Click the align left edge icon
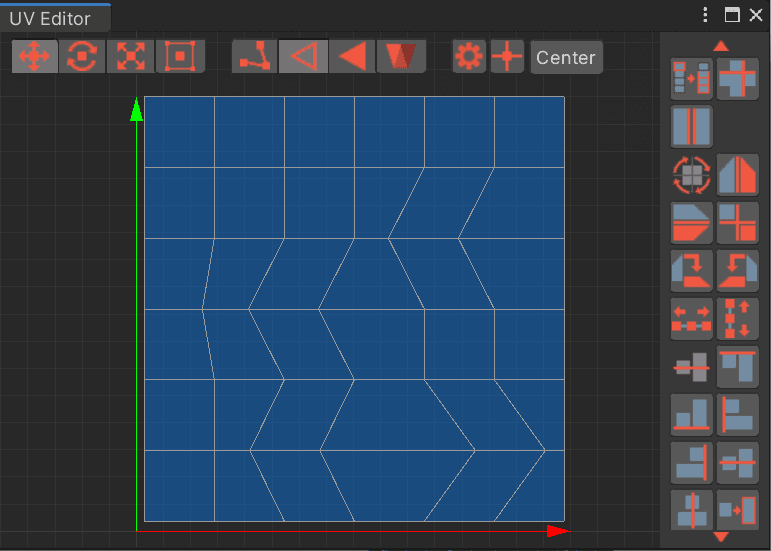This screenshot has height=551, width=771. pyautogui.click(x=737, y=414)
